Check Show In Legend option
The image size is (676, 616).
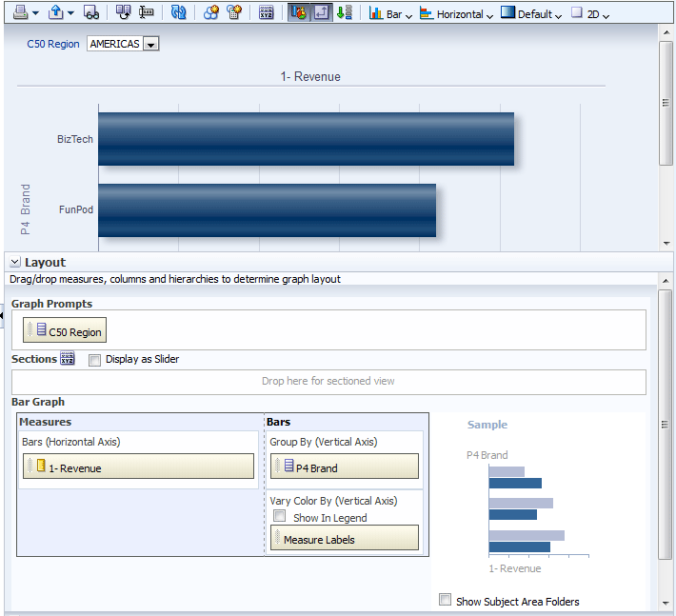pyautogui.click(x=280, y=517)
